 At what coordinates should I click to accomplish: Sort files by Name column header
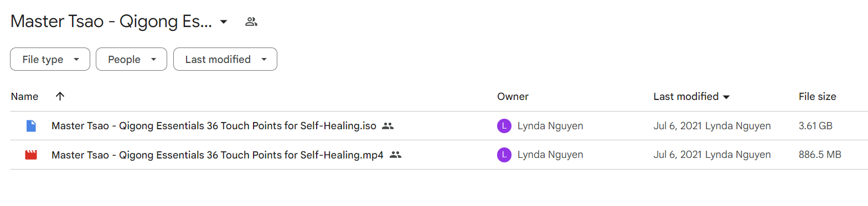click(x=24, y=97)
